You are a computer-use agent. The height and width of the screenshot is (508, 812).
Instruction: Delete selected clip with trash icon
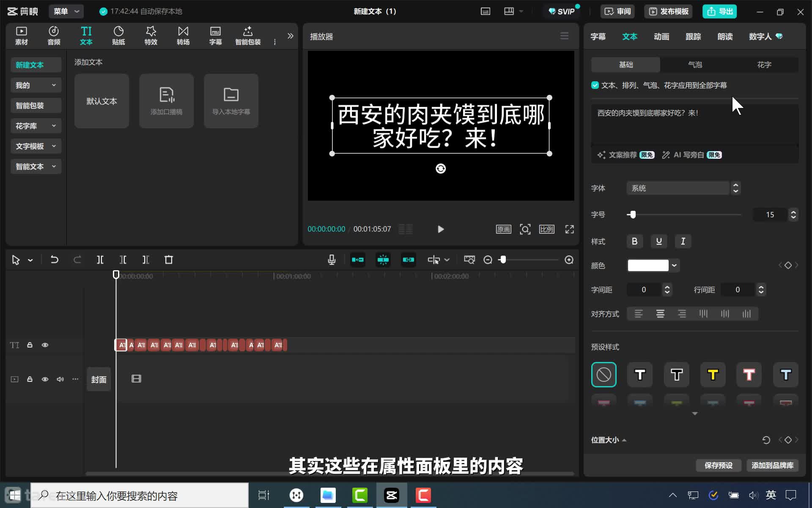169,260
